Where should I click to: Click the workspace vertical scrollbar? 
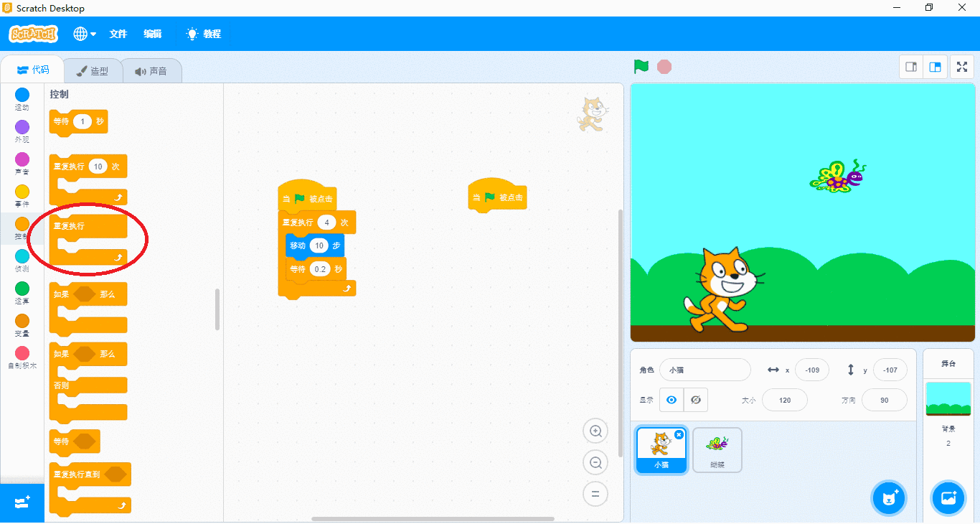[621, 332]
